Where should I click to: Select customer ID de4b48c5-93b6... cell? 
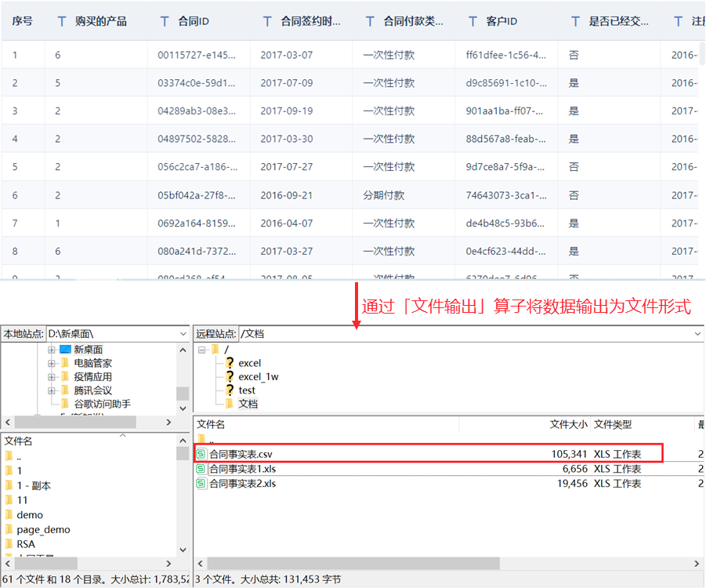click(x=505, y=223)
